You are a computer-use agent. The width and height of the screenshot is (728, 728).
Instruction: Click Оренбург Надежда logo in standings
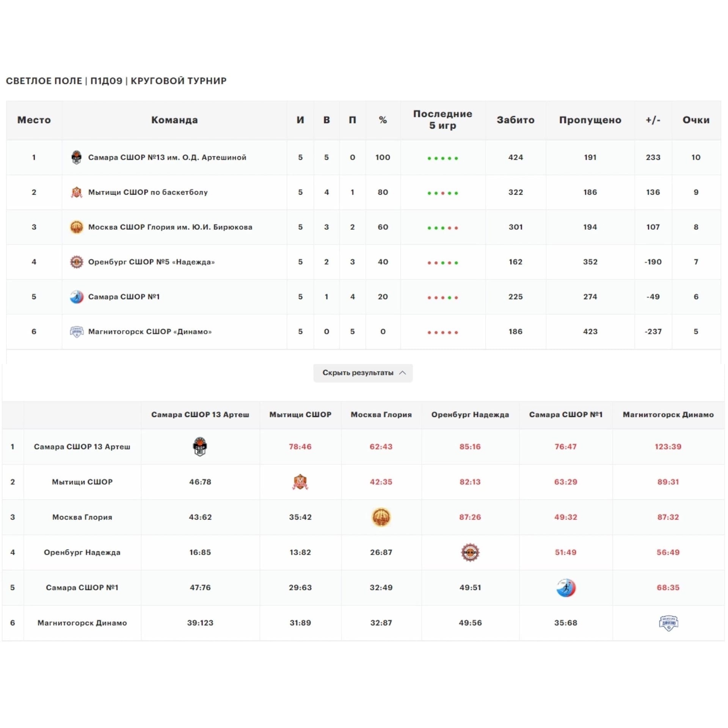(x=77, y=262)
